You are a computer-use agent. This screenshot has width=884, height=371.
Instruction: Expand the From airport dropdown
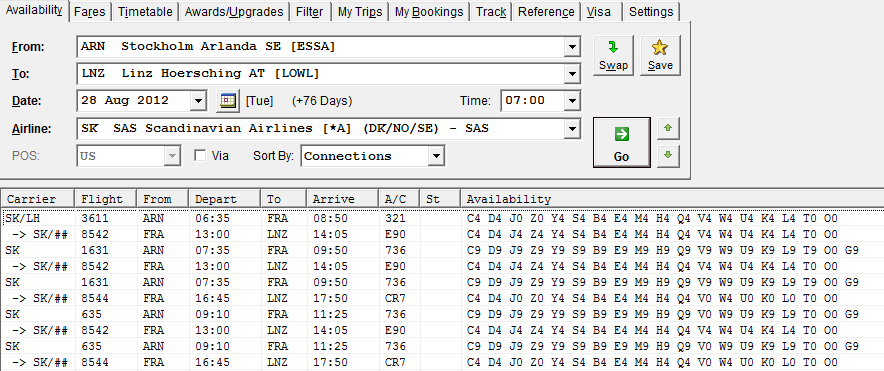[x=573, y=47]
